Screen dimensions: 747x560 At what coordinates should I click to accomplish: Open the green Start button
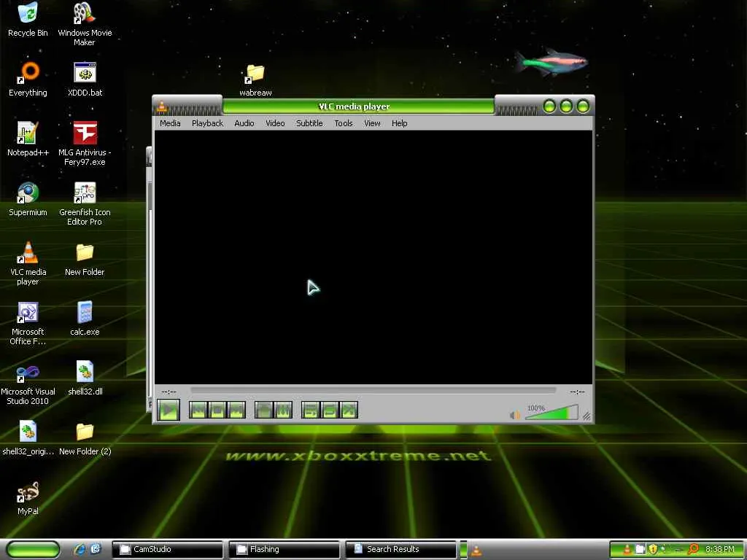coord(34,550)
